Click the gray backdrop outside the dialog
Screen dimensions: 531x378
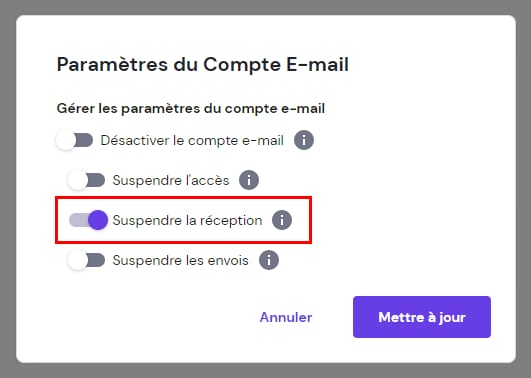[266, 7]
